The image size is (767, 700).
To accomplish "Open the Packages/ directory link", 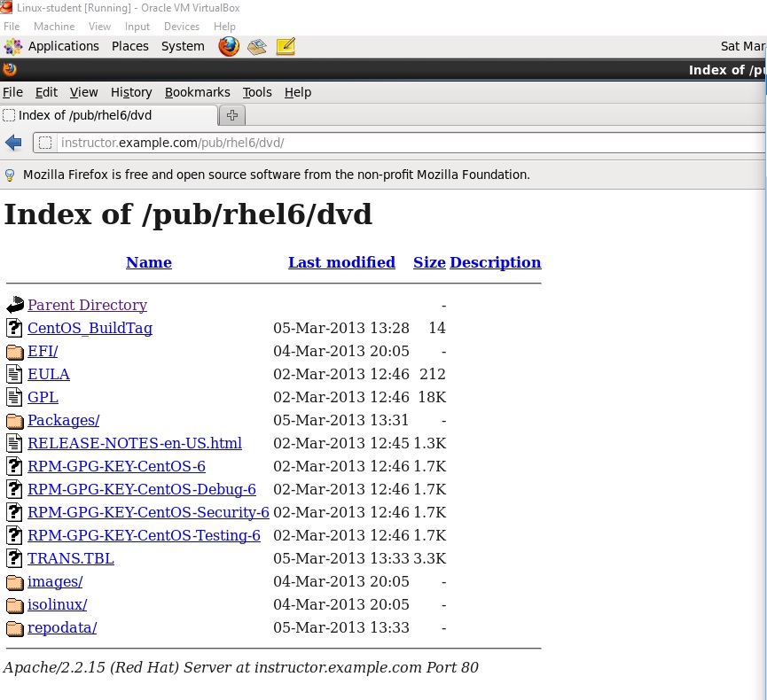I will pos(64,420).
